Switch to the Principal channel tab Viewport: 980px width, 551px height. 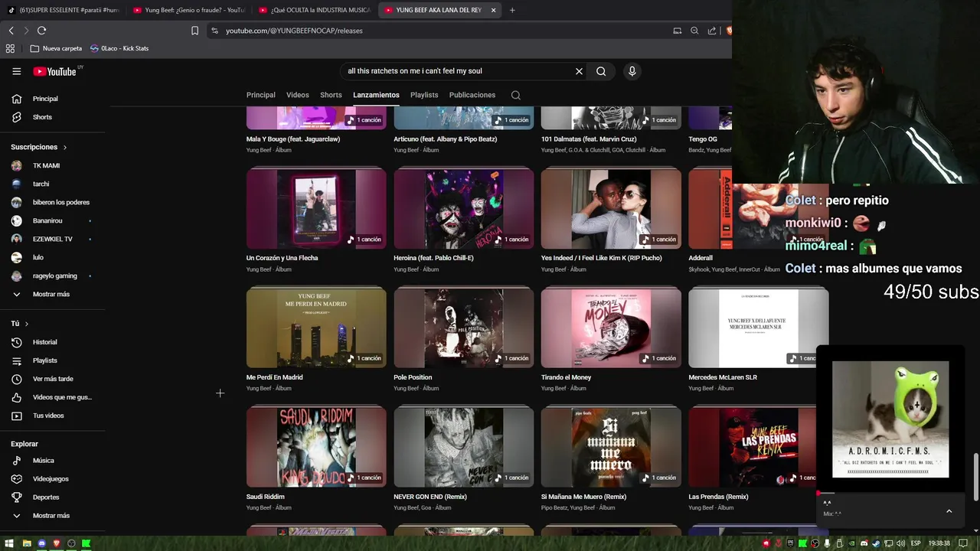pyautogui.click(x=261, y=95)
